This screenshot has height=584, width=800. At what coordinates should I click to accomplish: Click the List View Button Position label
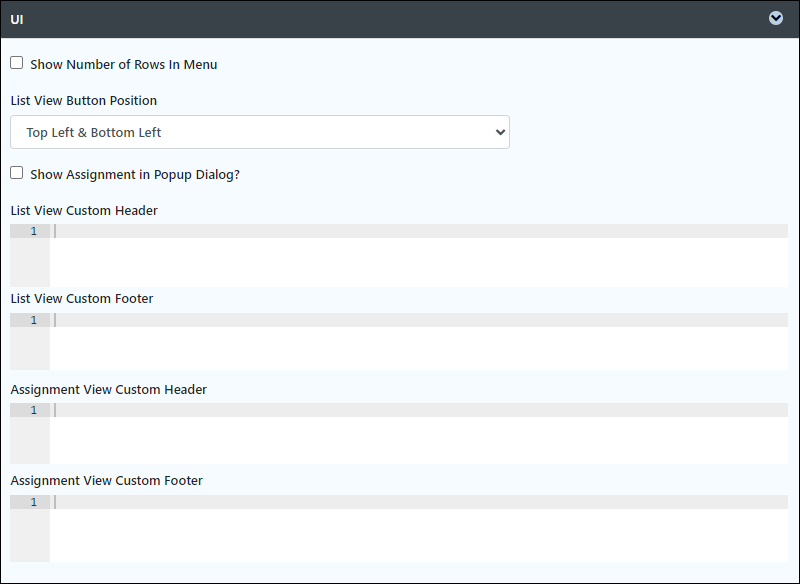pyautogui.click(x=84, y=100)
